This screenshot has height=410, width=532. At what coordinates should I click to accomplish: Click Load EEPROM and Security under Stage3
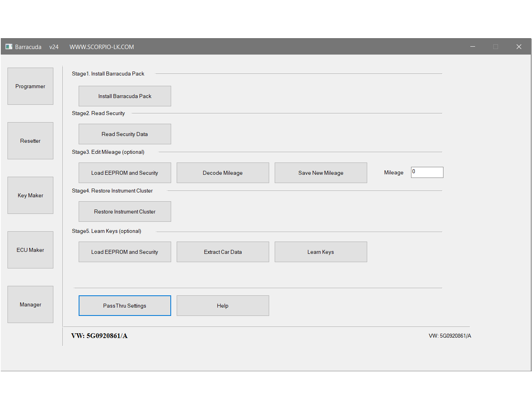tap(125, 173)
